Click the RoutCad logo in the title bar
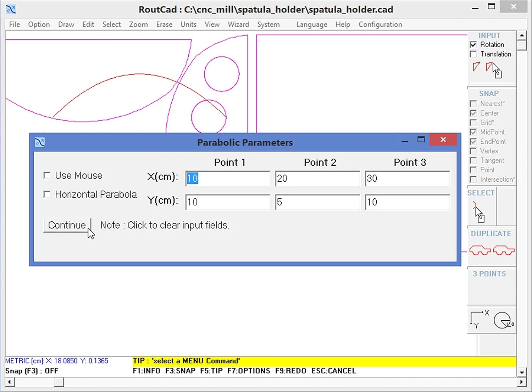The width and height of the screenshot is (532, 392). [x=10, y=9]
